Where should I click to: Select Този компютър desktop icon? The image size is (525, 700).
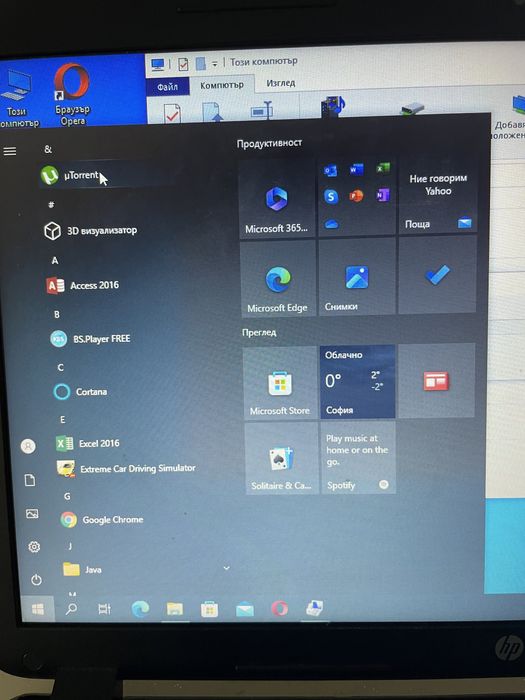coord(18,98)
